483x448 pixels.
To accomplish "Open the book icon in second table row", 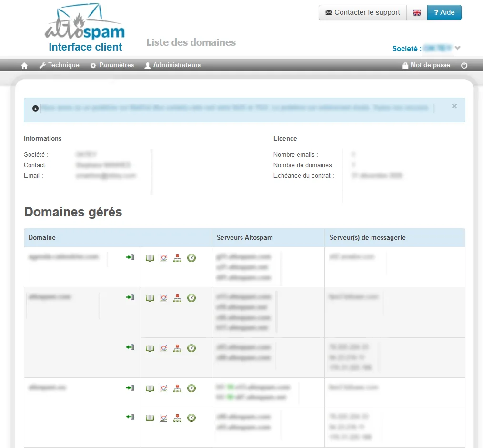I will click(150, 298).
